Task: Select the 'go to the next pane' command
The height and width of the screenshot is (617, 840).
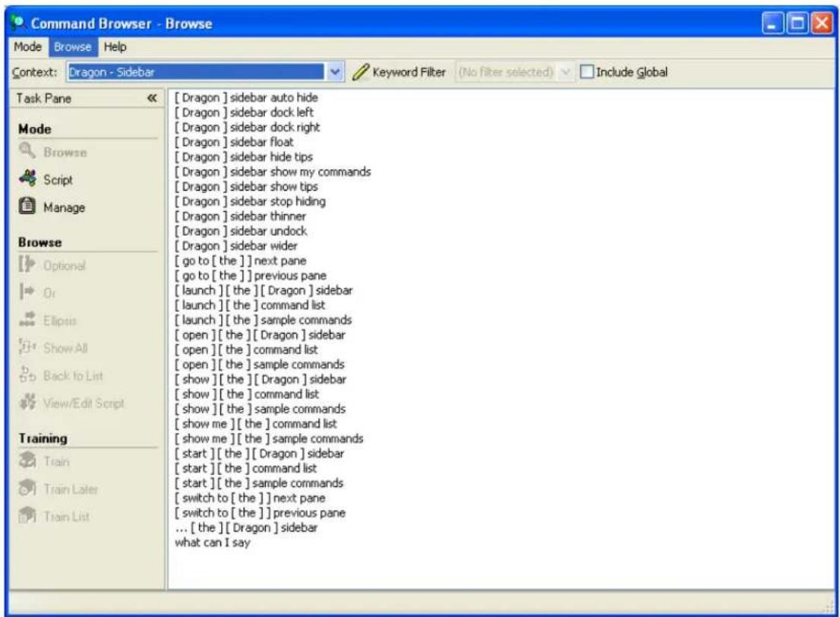Action: (241, 261)
